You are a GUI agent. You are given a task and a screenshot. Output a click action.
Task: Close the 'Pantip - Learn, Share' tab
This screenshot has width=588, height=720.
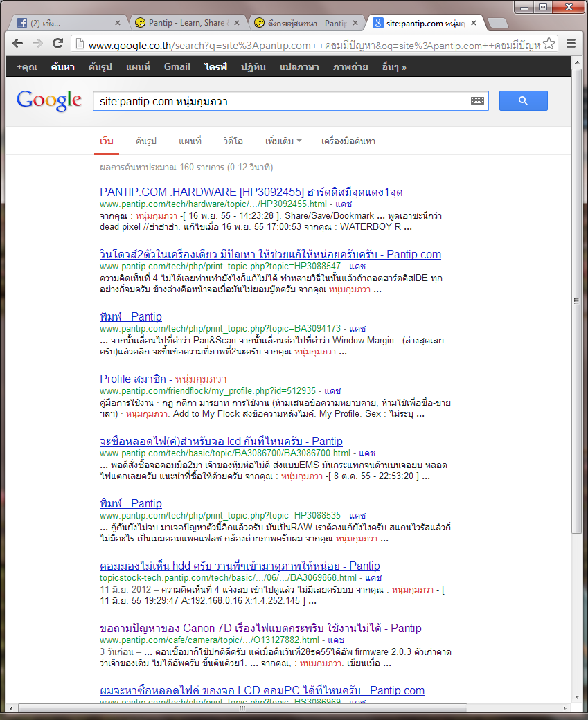click(x=237, y=23)
